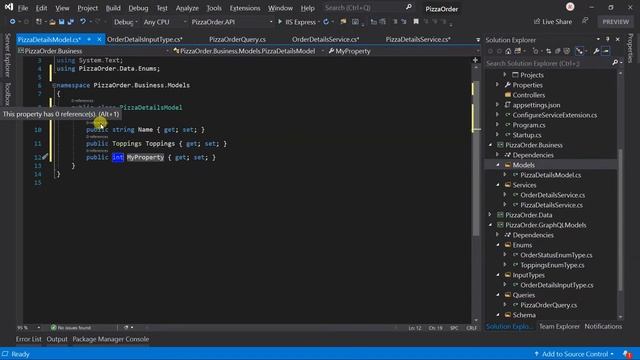Open the PizzaOrder.API startup project dropdown
This screenshot has width=640, height=360.
[x=231, y=22]
